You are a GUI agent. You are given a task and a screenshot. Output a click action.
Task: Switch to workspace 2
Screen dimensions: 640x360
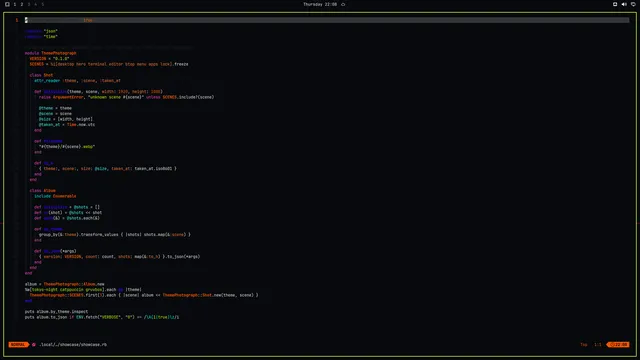point(22,4)
